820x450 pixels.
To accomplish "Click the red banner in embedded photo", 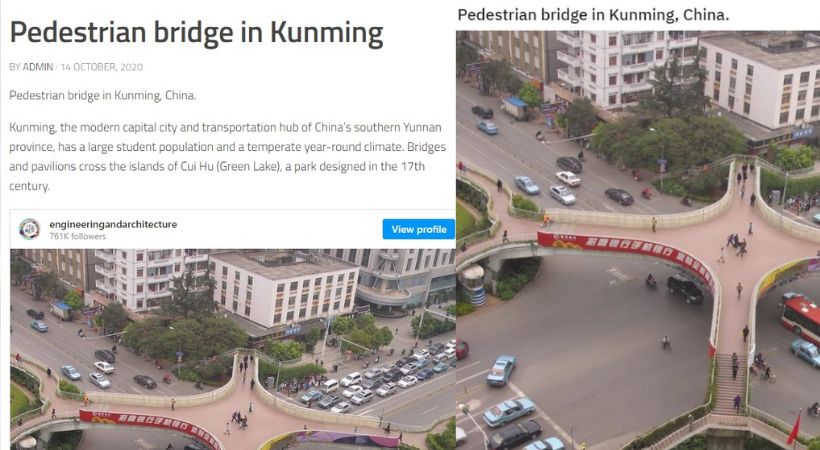I will pyautogui.click(x=152, y=429).
